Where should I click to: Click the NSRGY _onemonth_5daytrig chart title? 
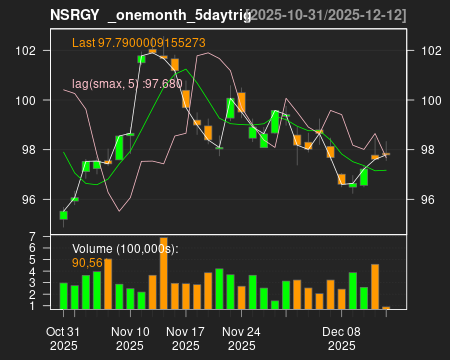(151, 15)
